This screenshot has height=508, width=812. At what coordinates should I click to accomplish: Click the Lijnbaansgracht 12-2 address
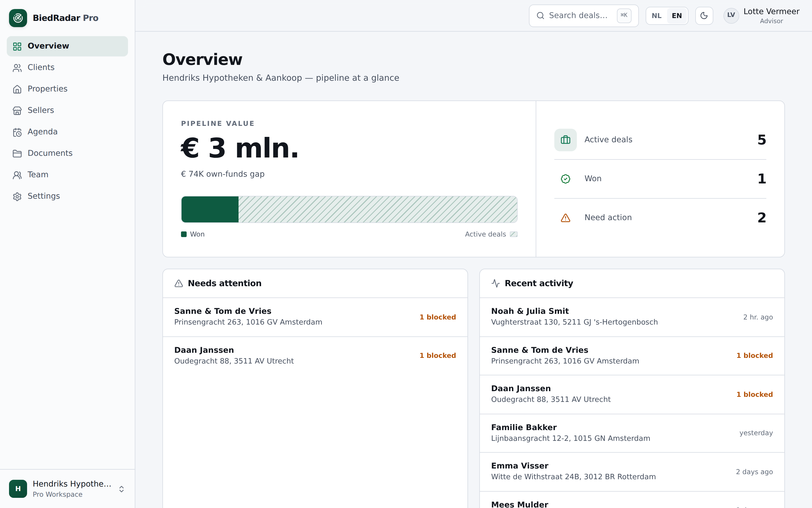[570, 439]
